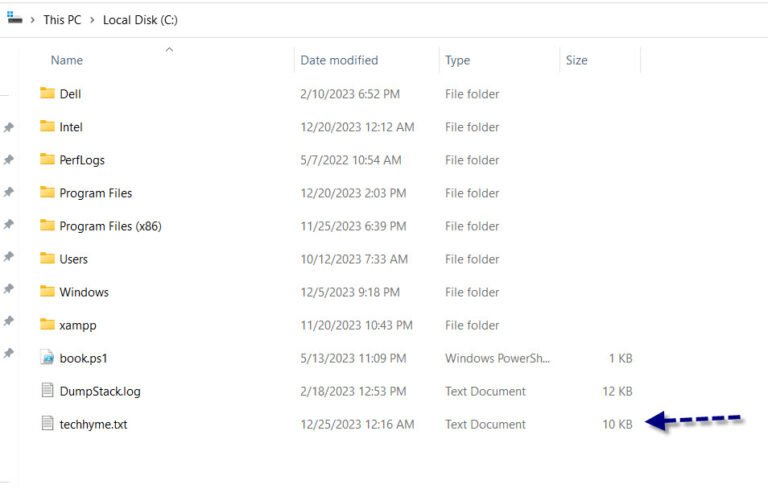Click Local Disk (C:) breadcrumb
The width and height of the screenshot is (768, 489).
(x=140, y=20)
